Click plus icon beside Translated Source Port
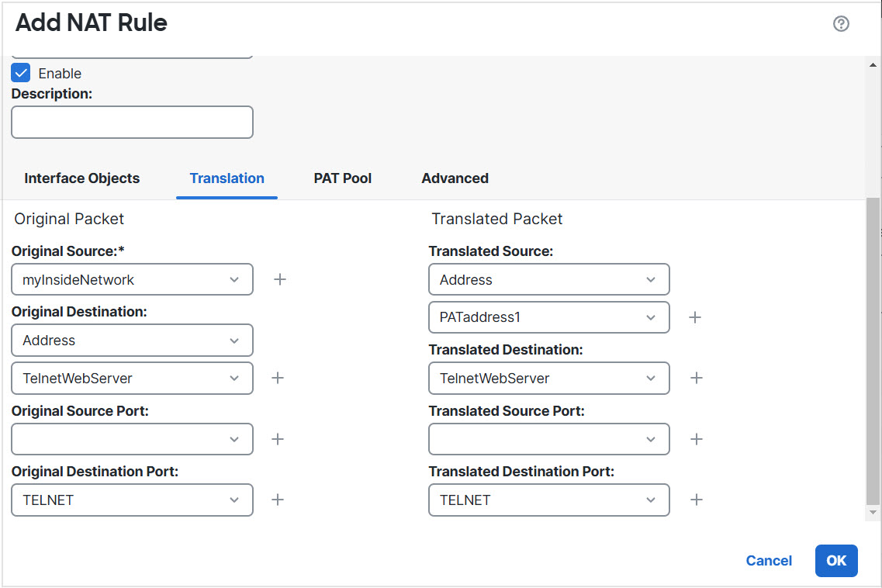The image size is (882, 588). click(x=697, y=439)
